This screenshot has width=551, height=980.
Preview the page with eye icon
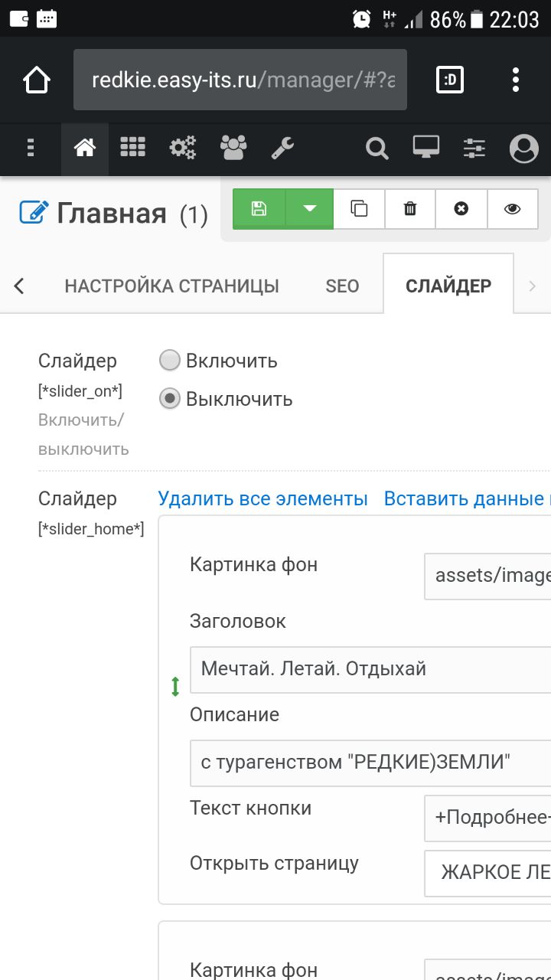coord(512,209)
